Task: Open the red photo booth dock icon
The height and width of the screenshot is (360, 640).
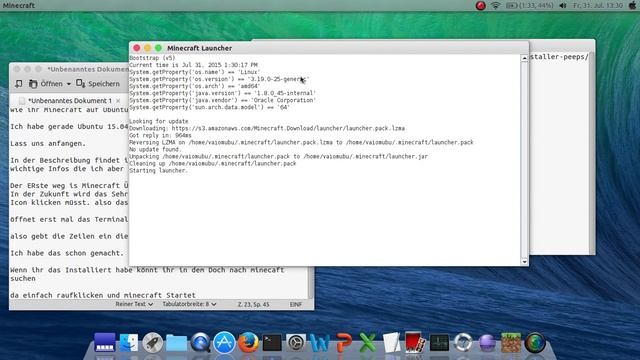Action: tap(415, 342)
